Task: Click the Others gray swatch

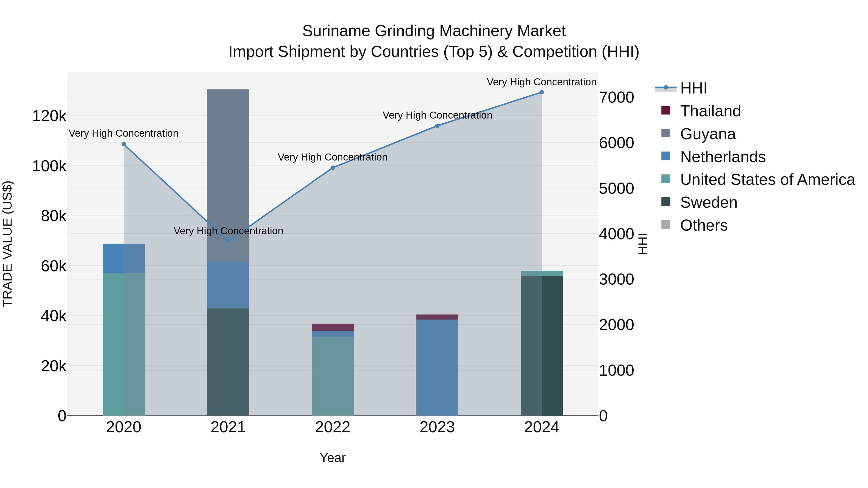Action: 666,225
